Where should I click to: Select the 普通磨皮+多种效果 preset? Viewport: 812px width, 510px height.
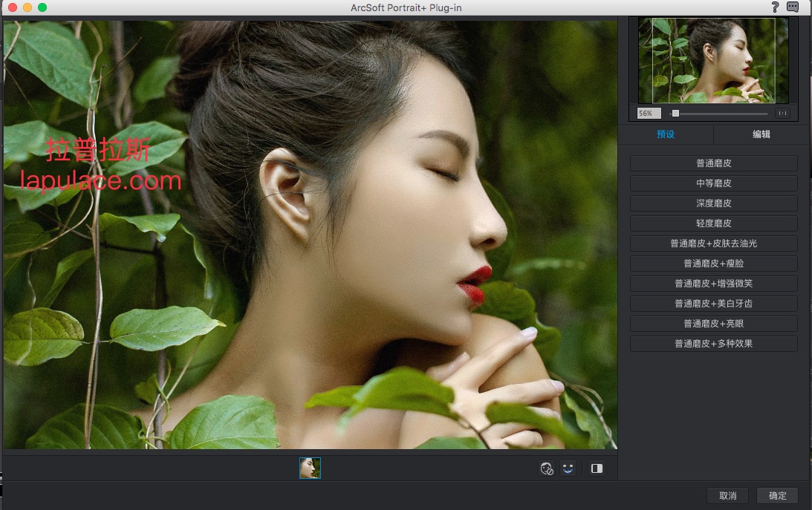713,344
